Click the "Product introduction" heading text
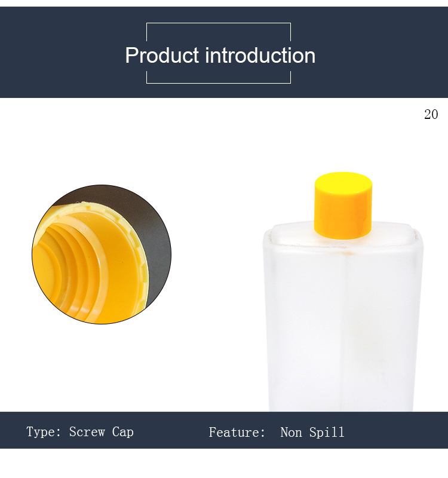The height and width of the screenshot is (478, 448). [x=220, y=56]
